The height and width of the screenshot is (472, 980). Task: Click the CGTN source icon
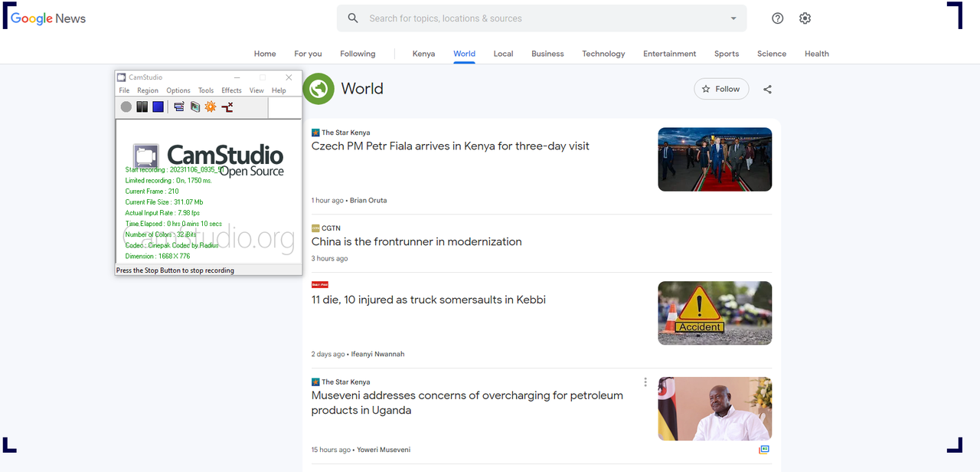pos(315,228)
